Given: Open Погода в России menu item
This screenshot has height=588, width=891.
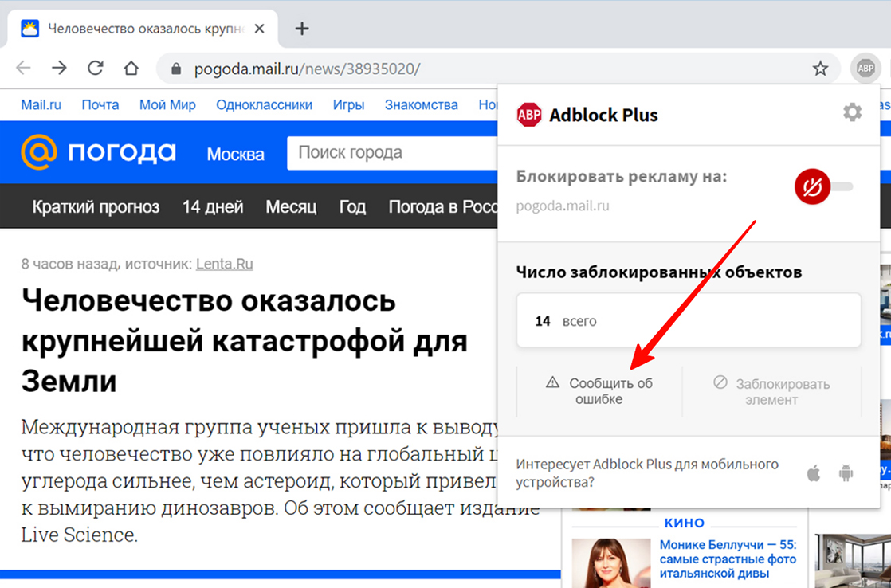Looking at the screenshot, I should pyautogui.click(x=442, y=207).
